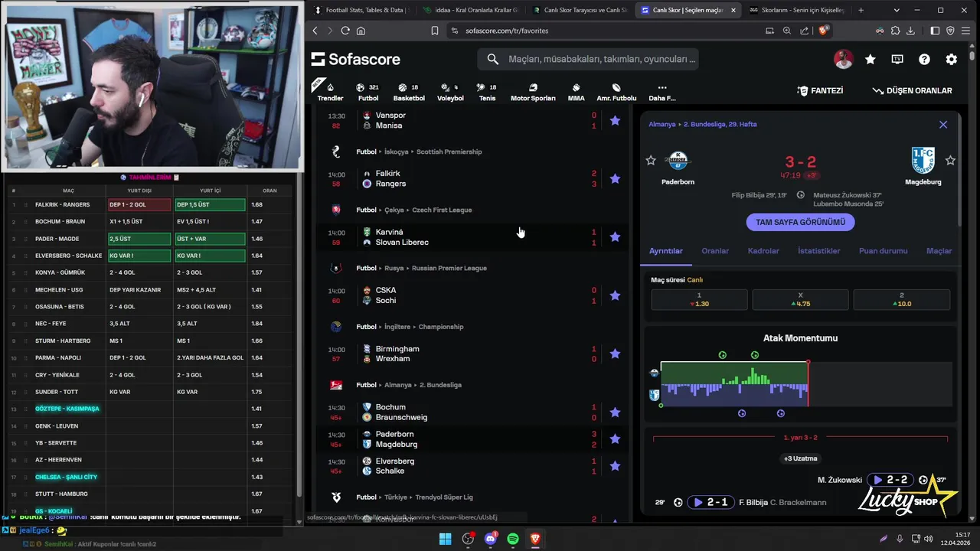Image resolution: width=980 pixels, height=551 pixels.
Task: Open the Amr. Futbolu category
Action: tap(616, 92)
